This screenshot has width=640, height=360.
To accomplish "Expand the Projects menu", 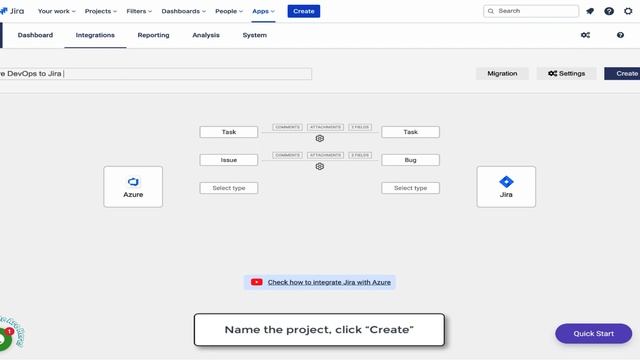I will pos(100,11).
